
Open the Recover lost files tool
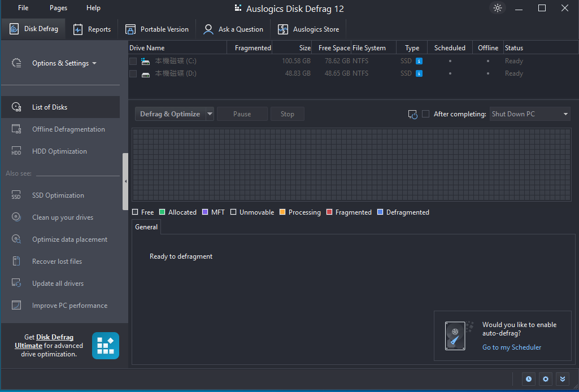click(56, 262)
